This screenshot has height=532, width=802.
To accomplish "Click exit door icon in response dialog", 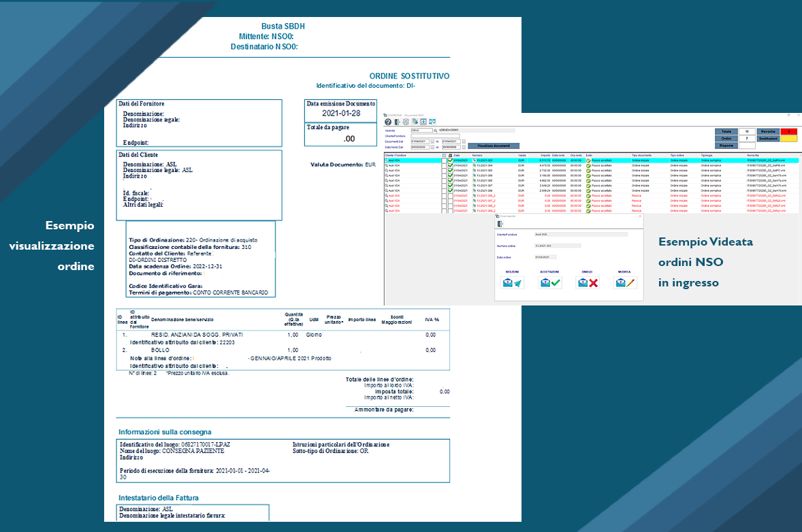I will 501,223.
